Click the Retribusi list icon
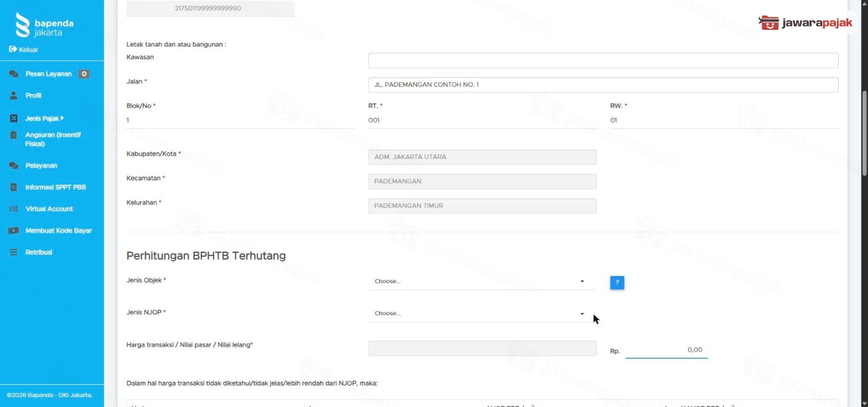The width and height of the screenshot is (868, 407). coord(14,252)
